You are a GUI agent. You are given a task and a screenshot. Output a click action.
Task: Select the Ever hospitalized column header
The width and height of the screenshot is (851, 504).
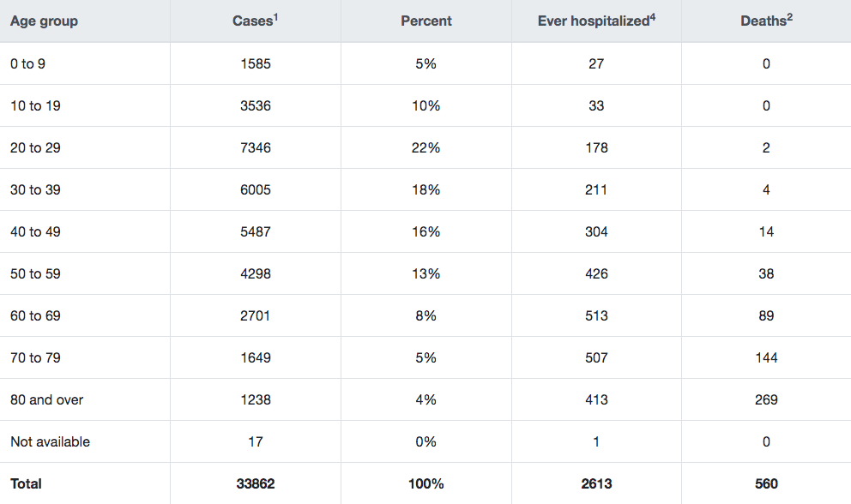(593, 21)
